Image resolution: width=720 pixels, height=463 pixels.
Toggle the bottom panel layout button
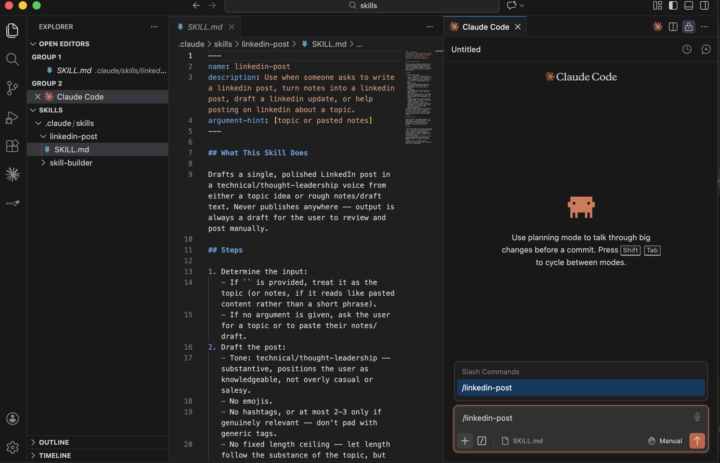[688, 6]
